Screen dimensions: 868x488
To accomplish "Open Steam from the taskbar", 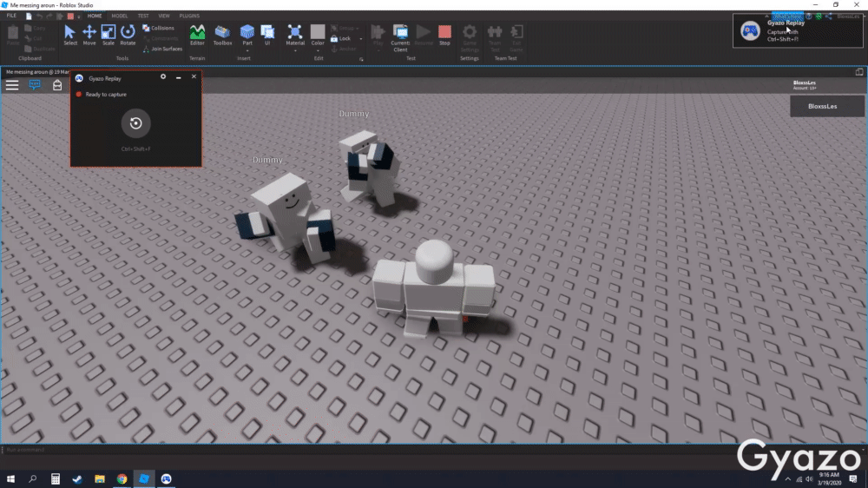I will tap(77, 478).
